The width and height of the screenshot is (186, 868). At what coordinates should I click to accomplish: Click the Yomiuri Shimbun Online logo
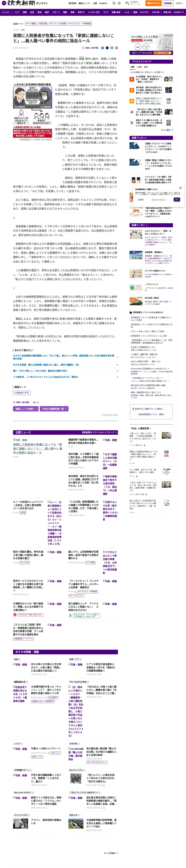(25, 3)
